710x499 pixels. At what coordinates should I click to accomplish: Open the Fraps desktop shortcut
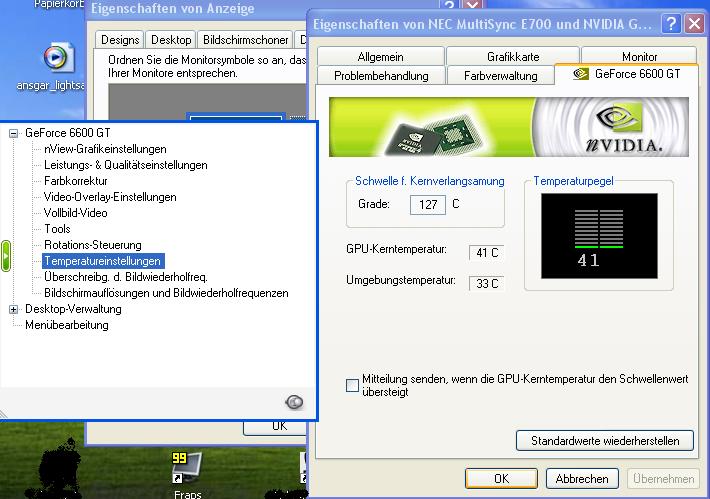(187, 473)
